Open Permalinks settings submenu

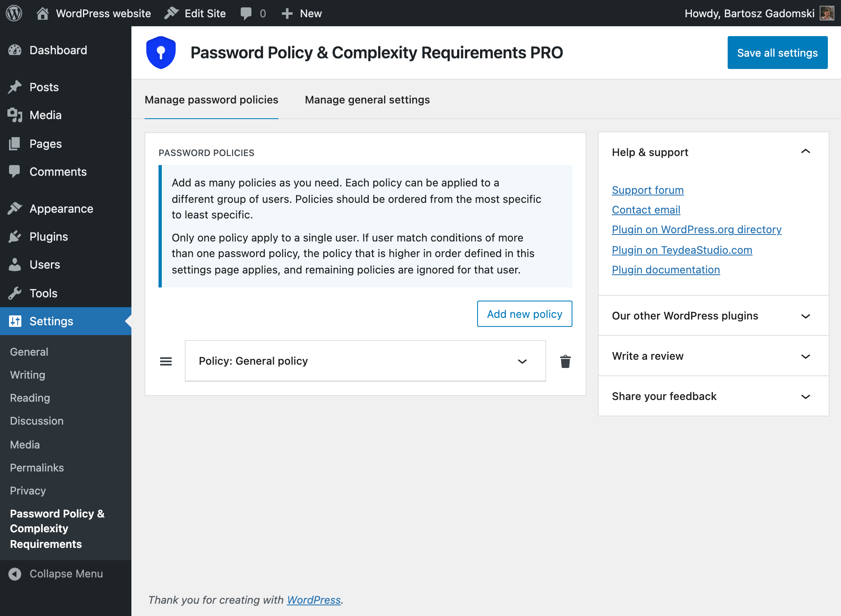click(x=37, y=468)
